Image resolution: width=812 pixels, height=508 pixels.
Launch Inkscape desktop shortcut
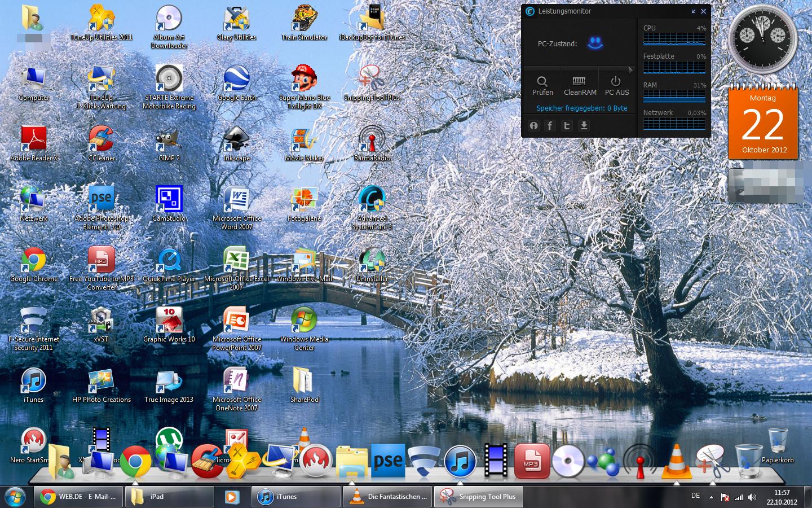click(237, 144)
